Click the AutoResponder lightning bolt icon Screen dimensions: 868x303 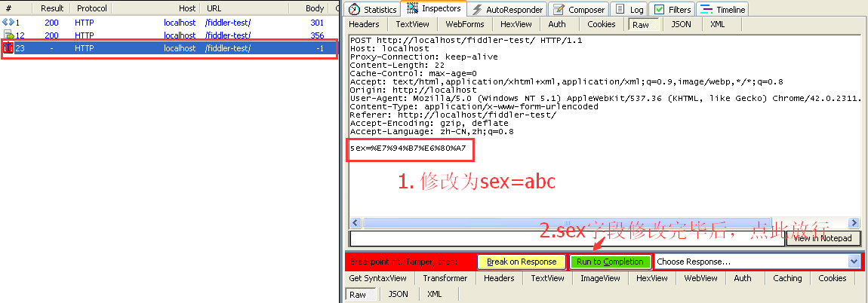(476, 9)
